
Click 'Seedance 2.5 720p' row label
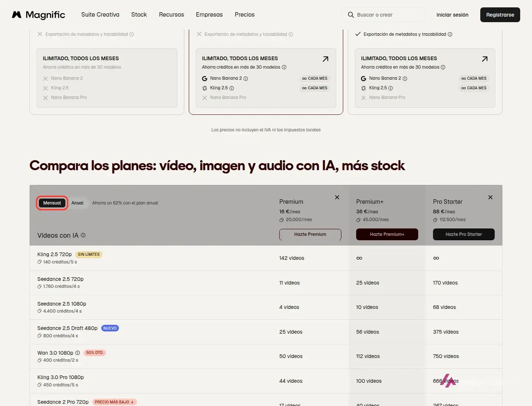61,279
